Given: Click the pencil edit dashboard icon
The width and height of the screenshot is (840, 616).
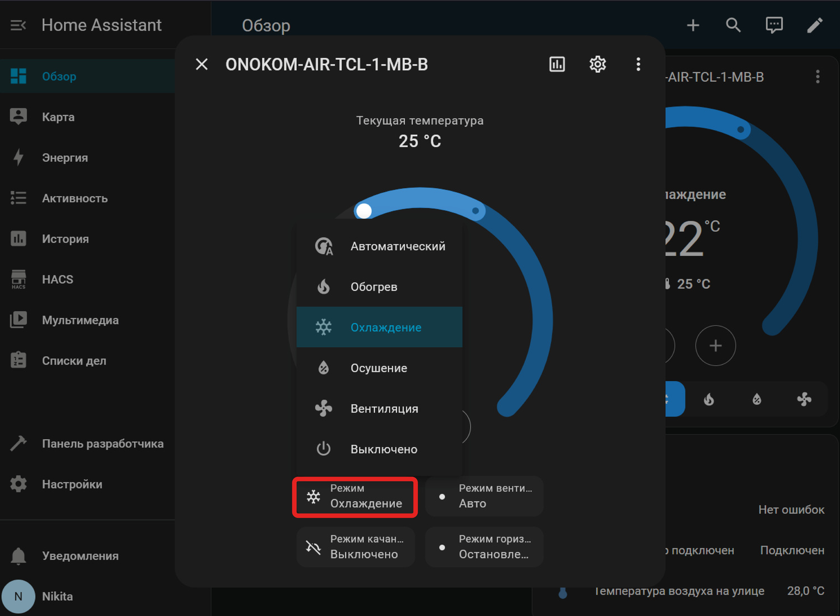Looking at the screenshot, I should 814,25.
